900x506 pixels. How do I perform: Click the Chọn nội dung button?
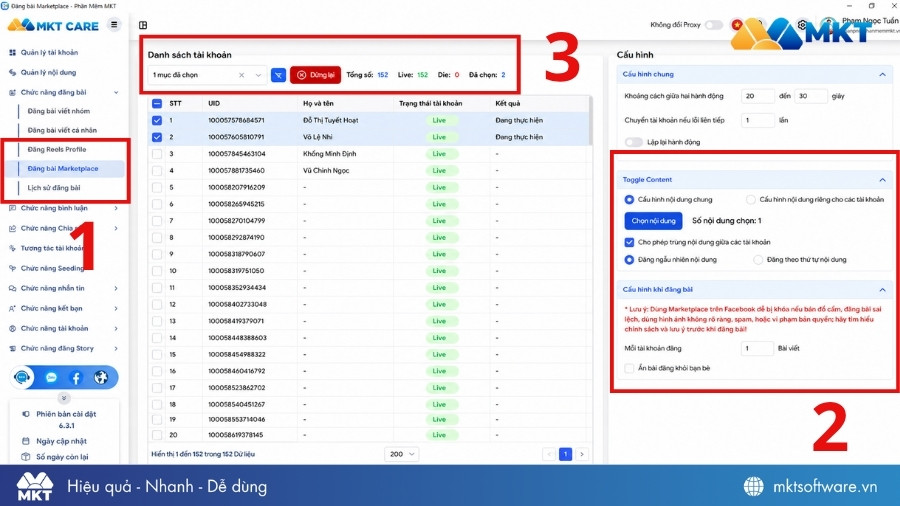point(653,221)
